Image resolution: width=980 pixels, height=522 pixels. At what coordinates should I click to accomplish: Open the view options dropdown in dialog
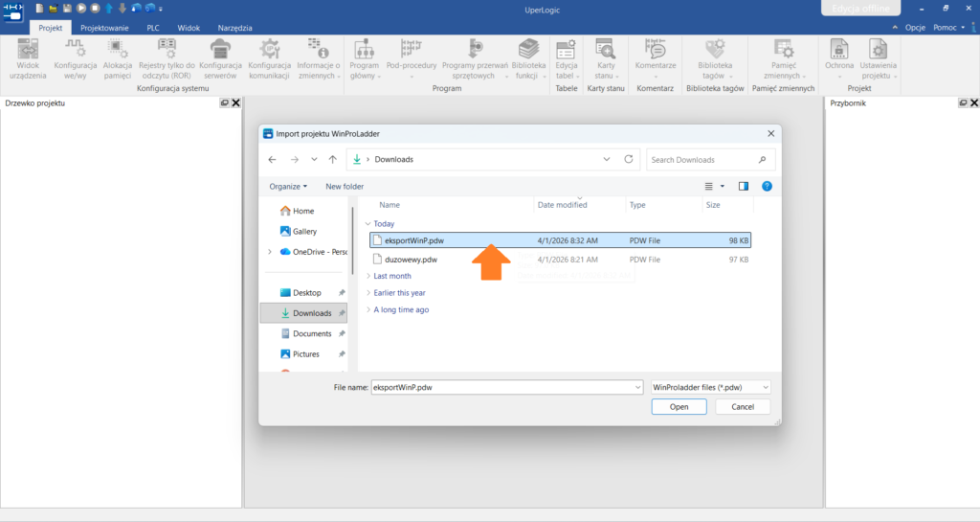point(722,187)
